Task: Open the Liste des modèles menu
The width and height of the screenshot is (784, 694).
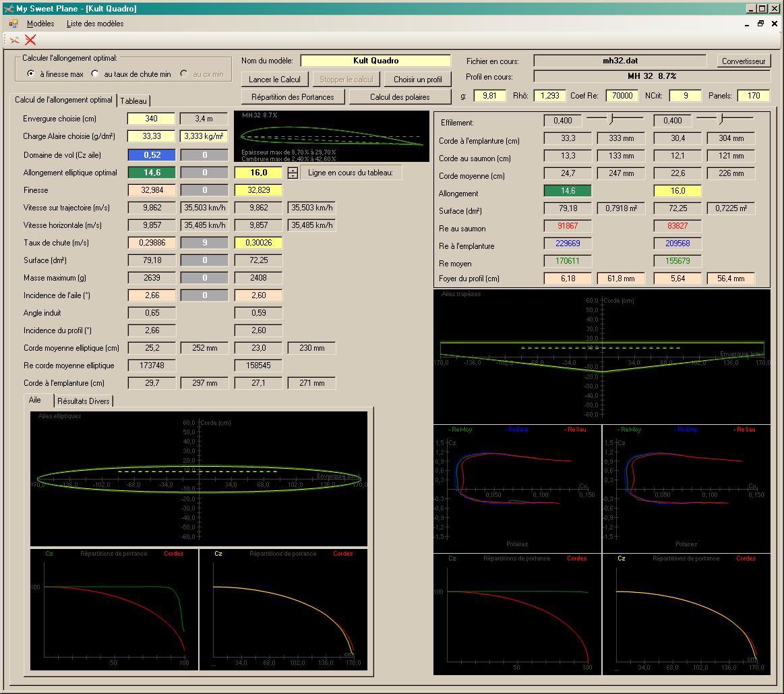Action: 95,24
